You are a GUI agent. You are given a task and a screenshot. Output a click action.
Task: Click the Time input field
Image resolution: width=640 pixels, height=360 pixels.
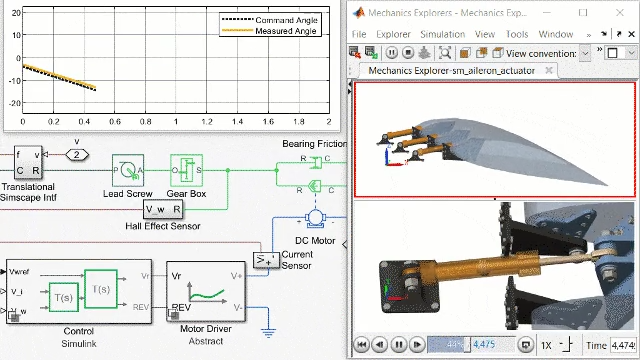tap(623, 345)
